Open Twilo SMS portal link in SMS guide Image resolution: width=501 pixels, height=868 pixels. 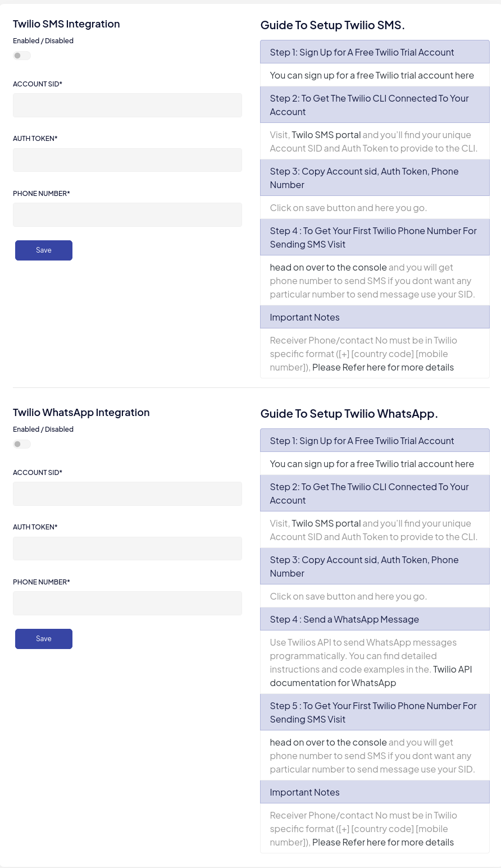[326, 135]
